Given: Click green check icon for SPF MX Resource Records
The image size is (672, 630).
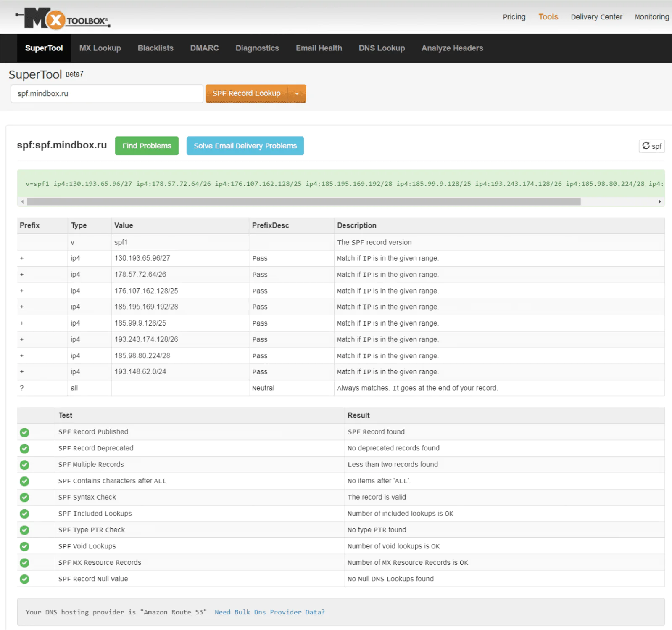Looking at the screenshot, I should (x=24, y=563).
